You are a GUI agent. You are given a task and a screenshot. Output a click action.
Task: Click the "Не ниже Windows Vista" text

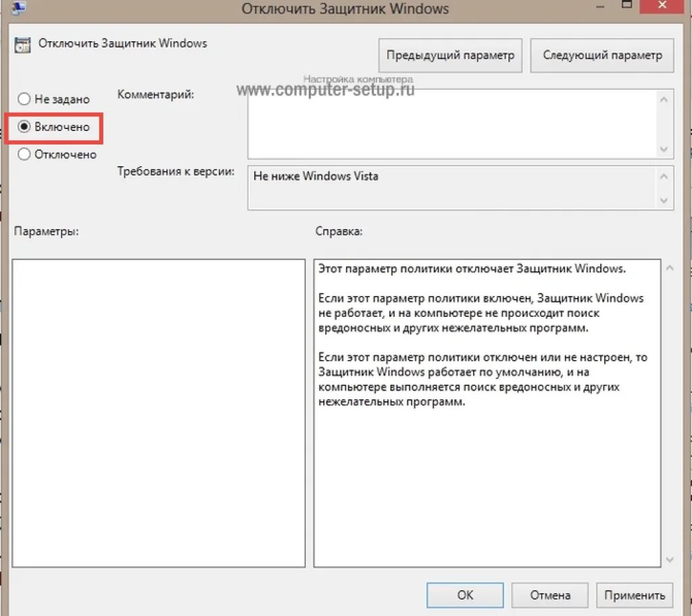pos(316,176)
